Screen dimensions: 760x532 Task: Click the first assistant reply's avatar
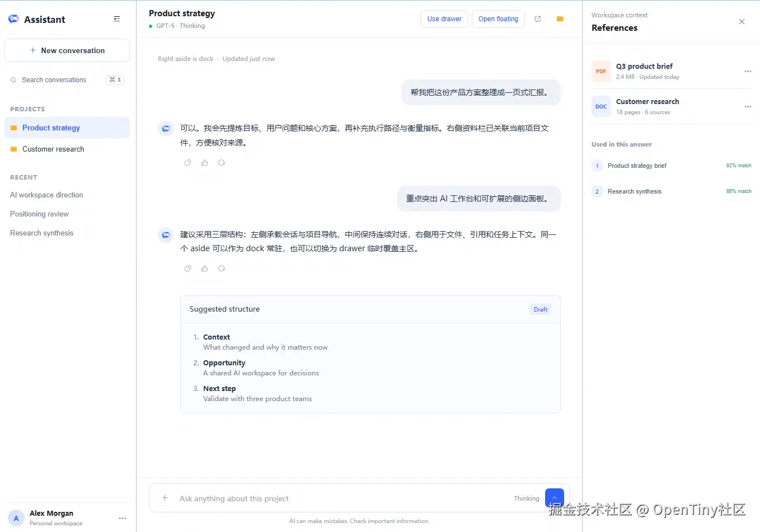pos(166,129)
